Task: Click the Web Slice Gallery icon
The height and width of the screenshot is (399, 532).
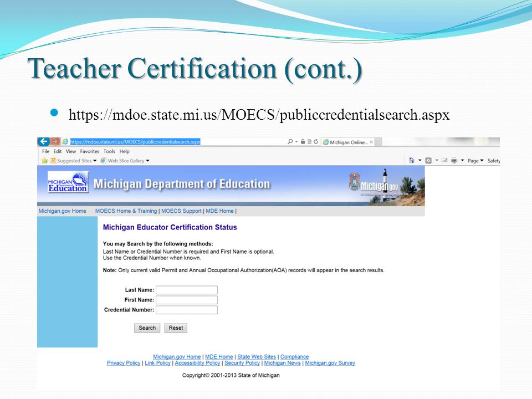Action: click(104, 161)
